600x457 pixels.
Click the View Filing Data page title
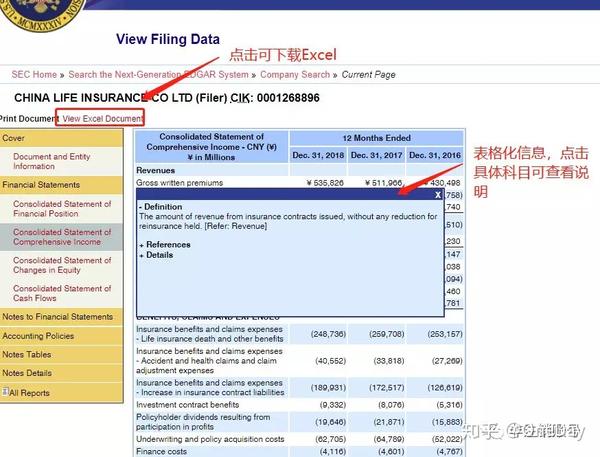pos(168,39)
